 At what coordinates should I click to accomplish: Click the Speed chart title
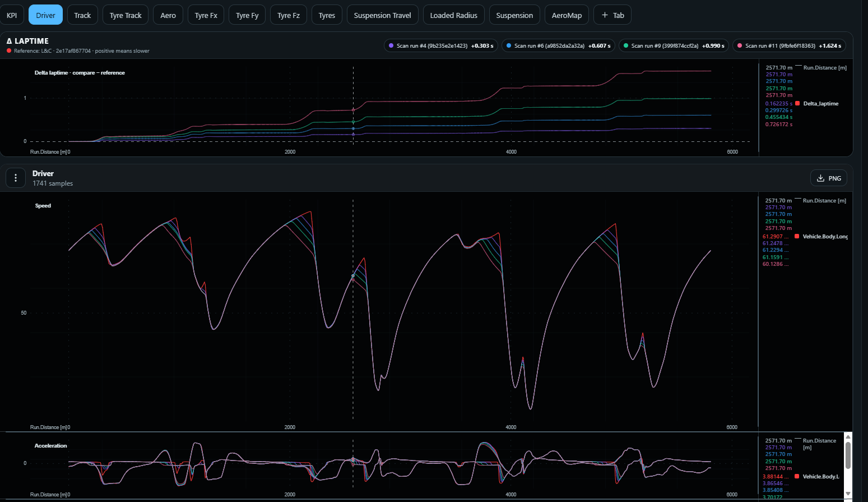[x=43, y=206]
